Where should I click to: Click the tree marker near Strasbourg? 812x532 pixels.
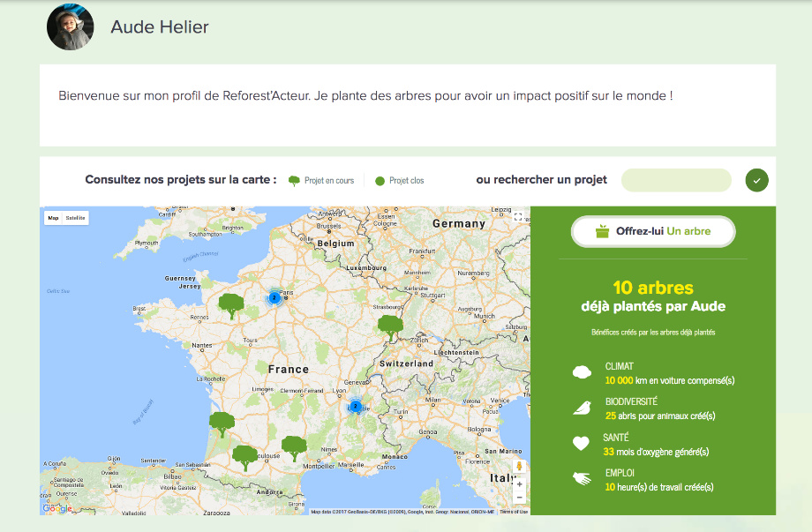click(390, 327)
